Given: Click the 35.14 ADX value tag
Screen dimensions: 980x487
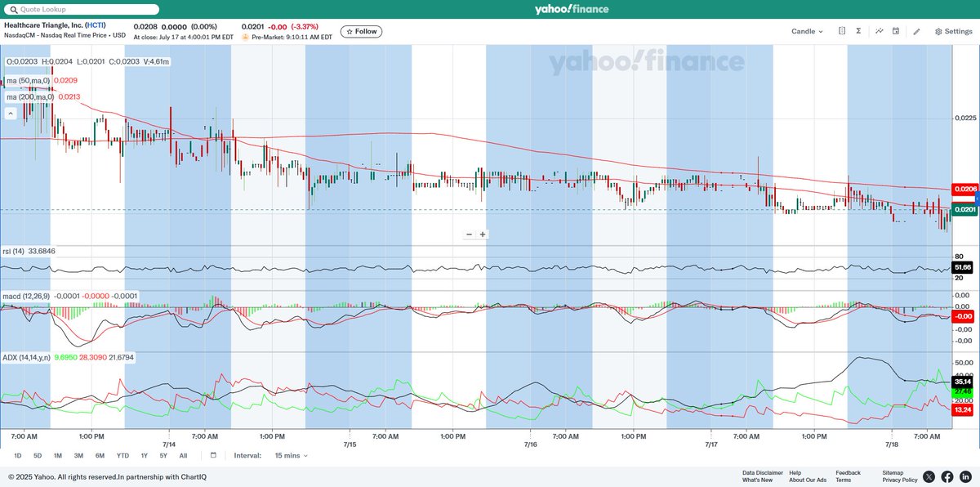Looking at the screenshot, I should 963,382.
